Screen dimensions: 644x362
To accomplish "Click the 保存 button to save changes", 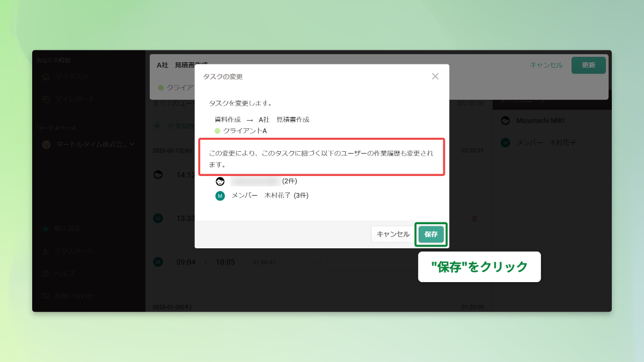I will click(431, 234).
